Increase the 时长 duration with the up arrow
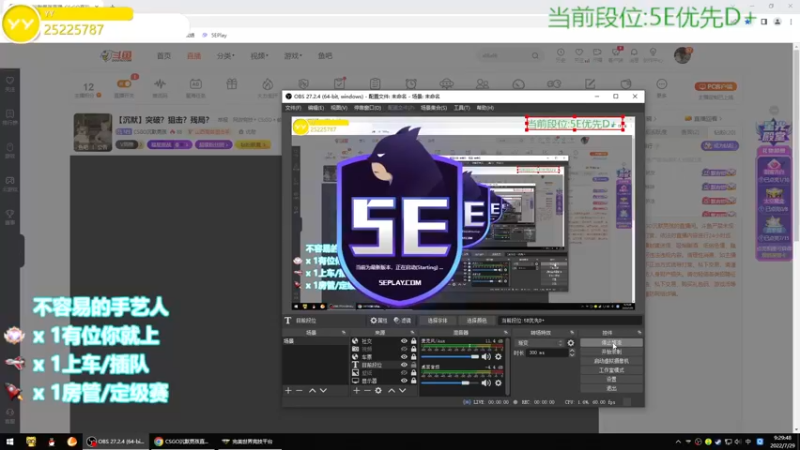800x450 pixels. click(x=571, y=351)
